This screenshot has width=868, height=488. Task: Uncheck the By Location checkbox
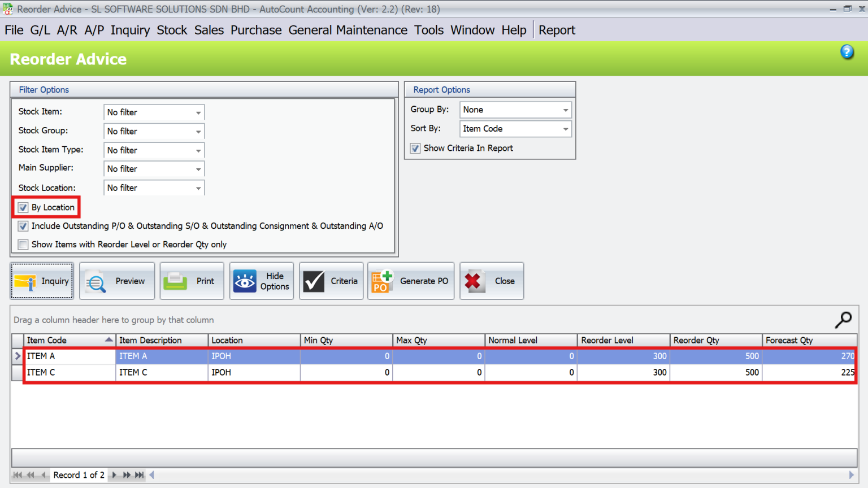(23, 207)
